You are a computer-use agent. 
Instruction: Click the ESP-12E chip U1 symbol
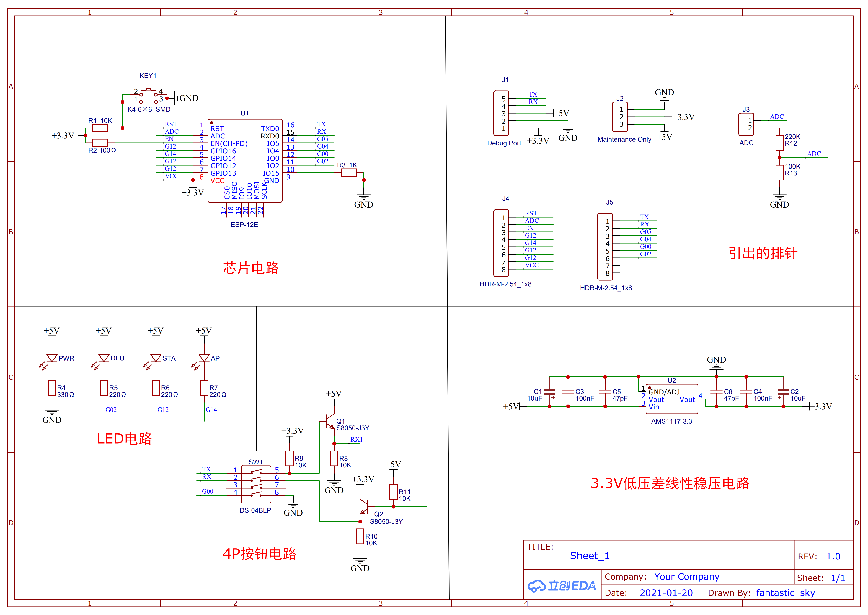(x=245, y=161)
